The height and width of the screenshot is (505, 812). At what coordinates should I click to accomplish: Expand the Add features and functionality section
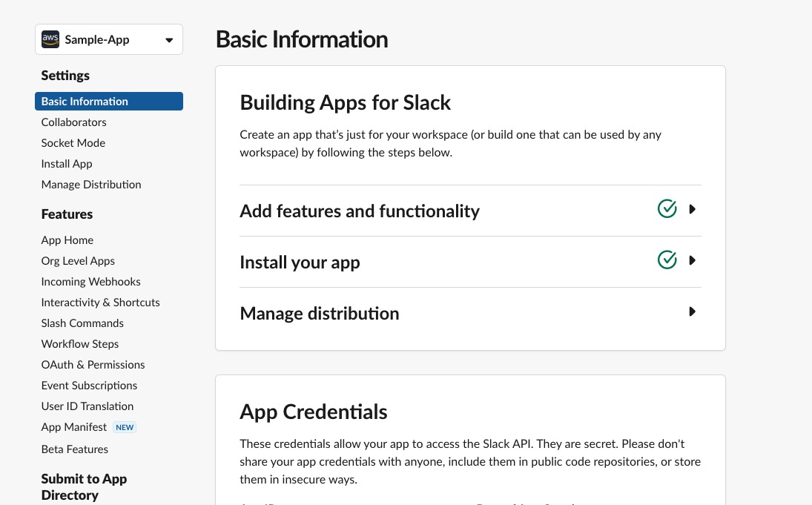(692, 209)
